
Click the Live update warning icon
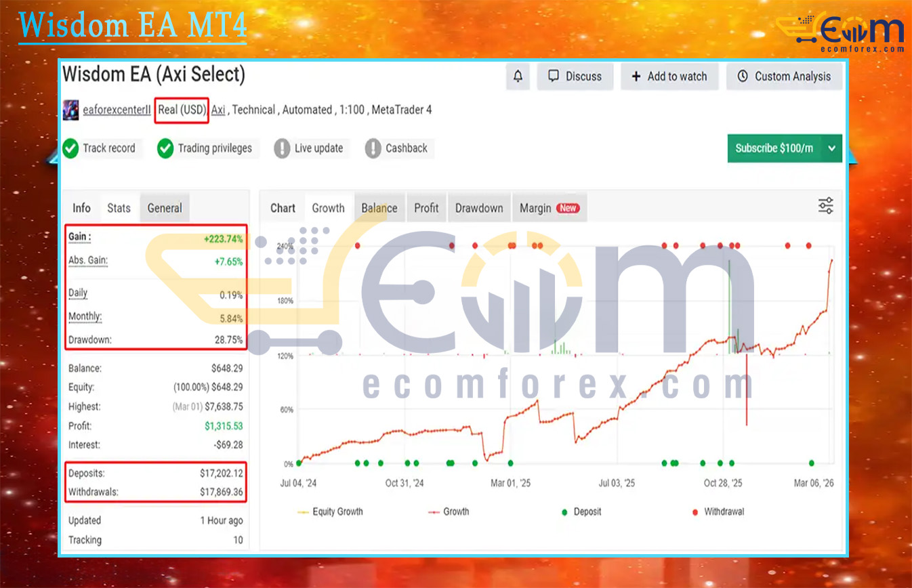282,148
